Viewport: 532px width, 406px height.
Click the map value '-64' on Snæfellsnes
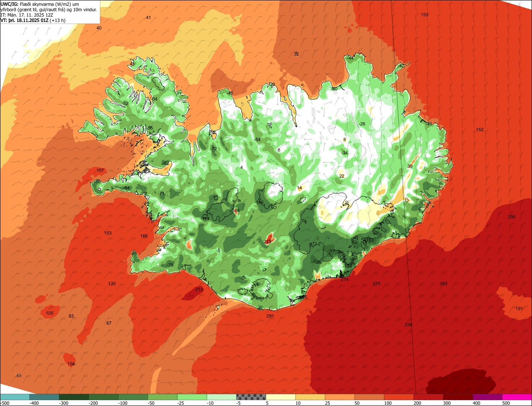tap(126, 188)
